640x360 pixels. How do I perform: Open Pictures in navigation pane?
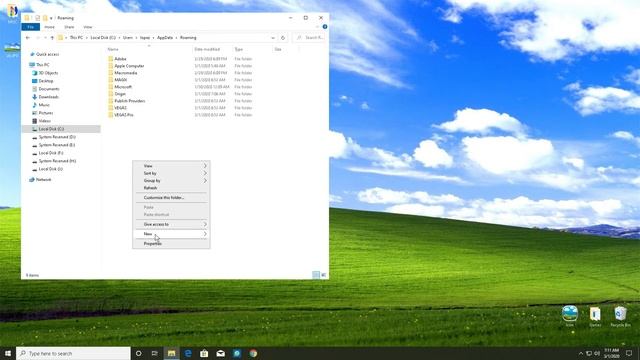click(46, 113)
